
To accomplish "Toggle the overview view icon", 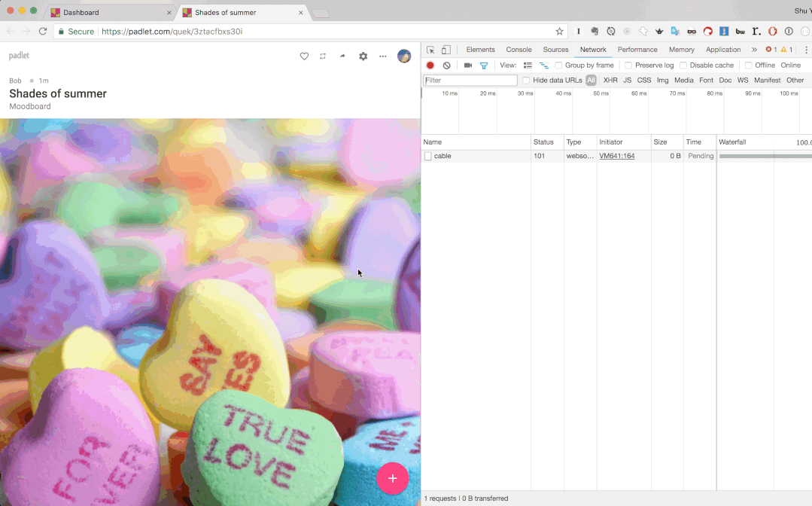I will pos(544,66).
